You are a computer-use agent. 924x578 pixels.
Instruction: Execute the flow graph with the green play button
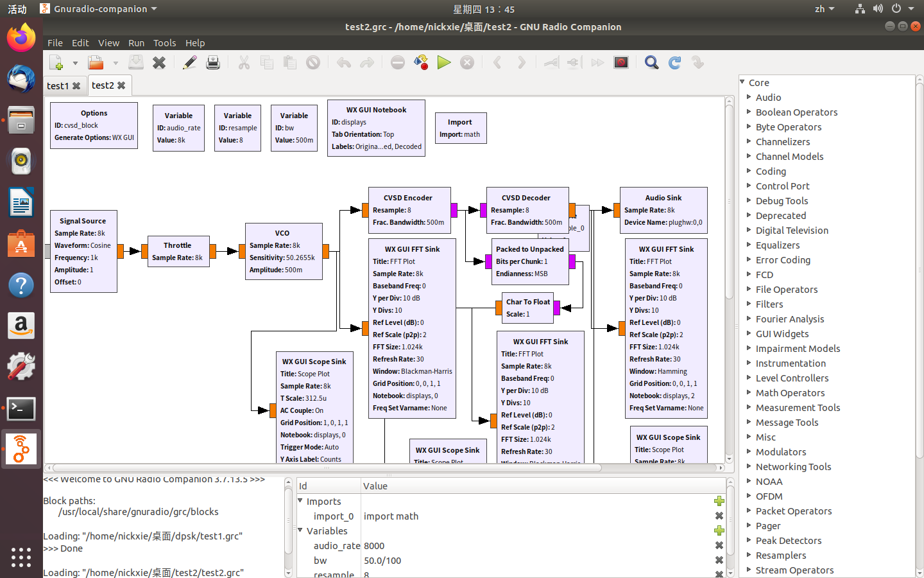(444, 62)
